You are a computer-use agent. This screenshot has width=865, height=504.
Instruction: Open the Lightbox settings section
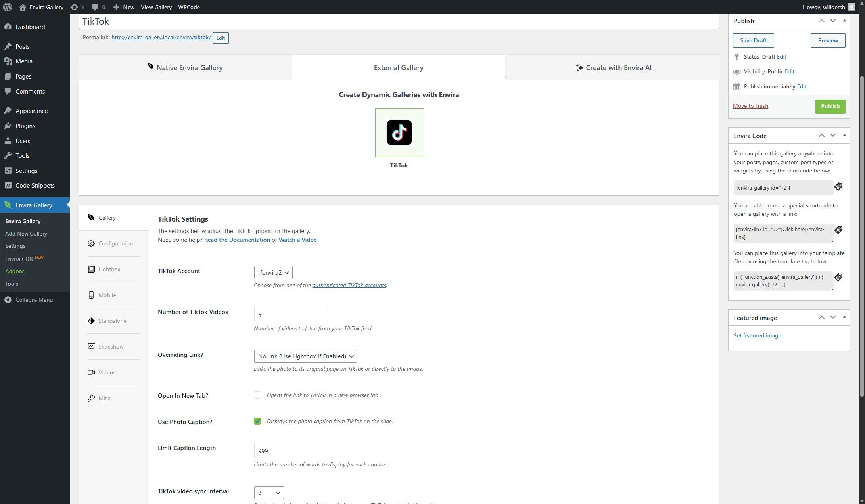click(109, 269)
